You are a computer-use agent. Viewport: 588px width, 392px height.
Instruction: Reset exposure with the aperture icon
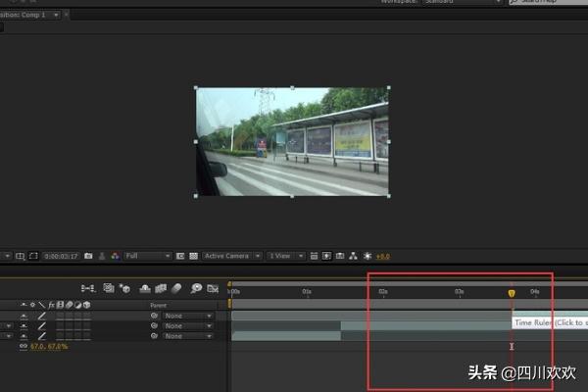pos(367,256)
